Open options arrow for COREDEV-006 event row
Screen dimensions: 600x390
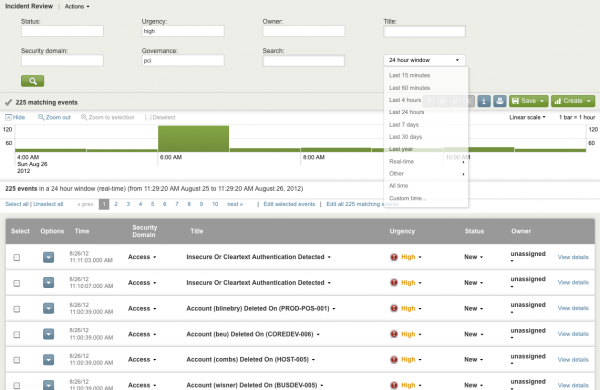(48, 334)
